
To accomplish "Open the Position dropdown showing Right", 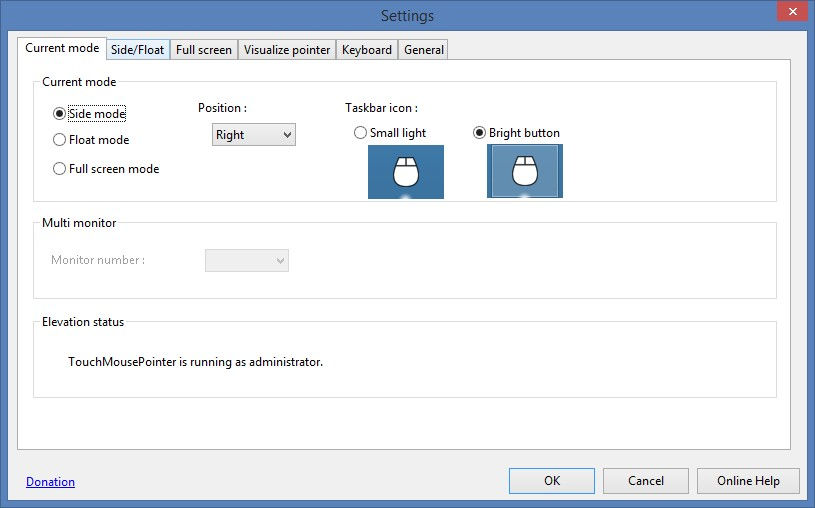I will pyautogui.click(x=254, y=135).
